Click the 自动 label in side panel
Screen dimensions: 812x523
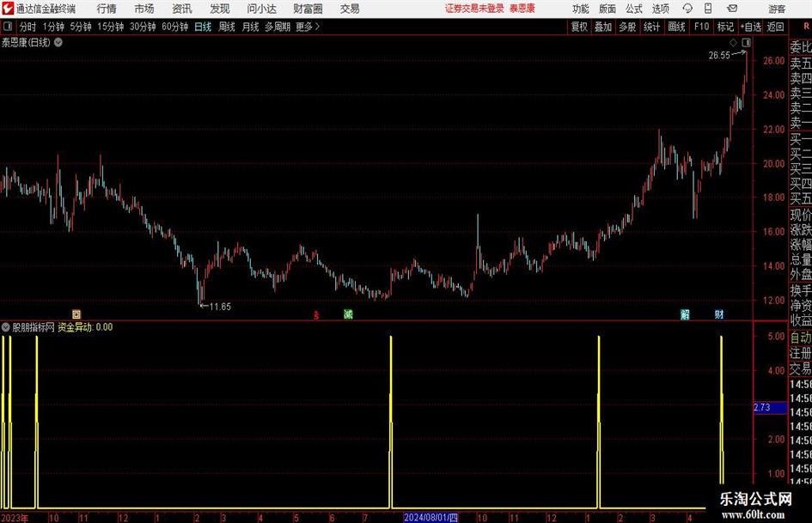[801, 338]
